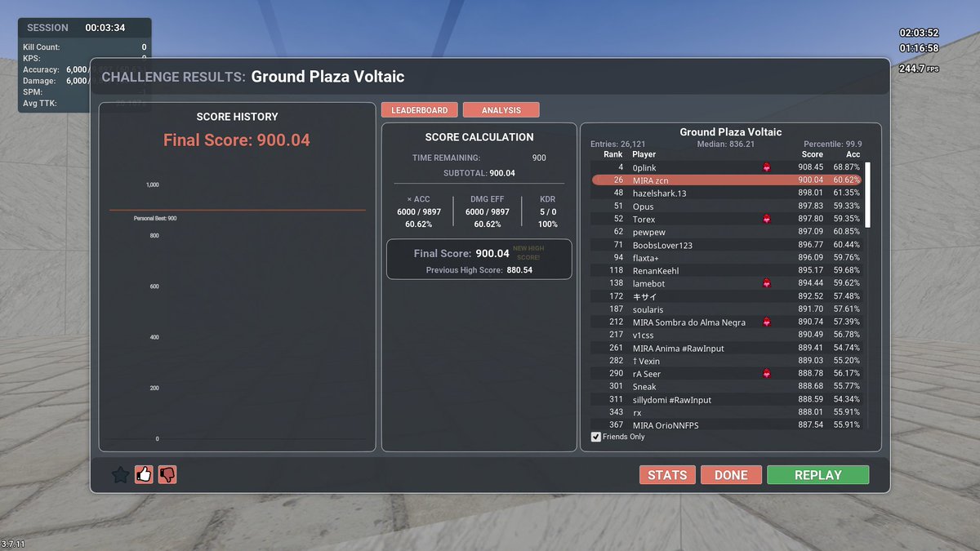Image resolution: width=980 pixels, height=551 pixels.
Task: Click the Acc column header
Action: (x=853, y=154)
